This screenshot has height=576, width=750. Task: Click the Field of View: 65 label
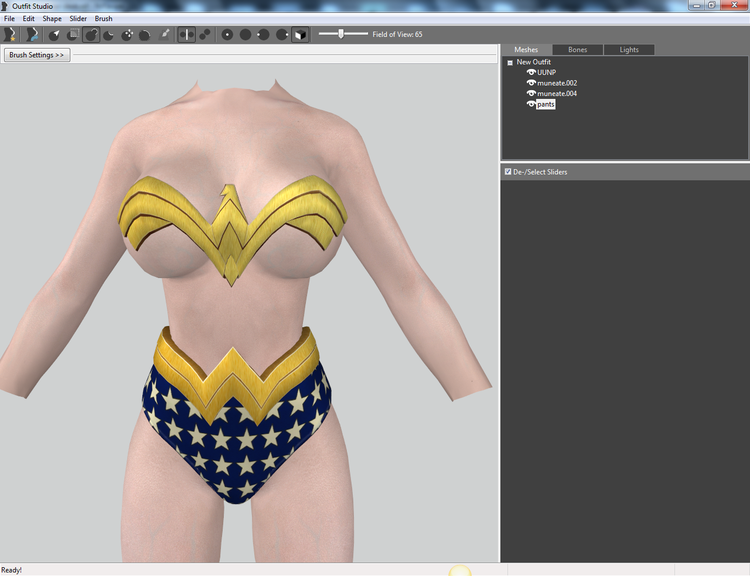pyautogui.click(x=397, y=34)
